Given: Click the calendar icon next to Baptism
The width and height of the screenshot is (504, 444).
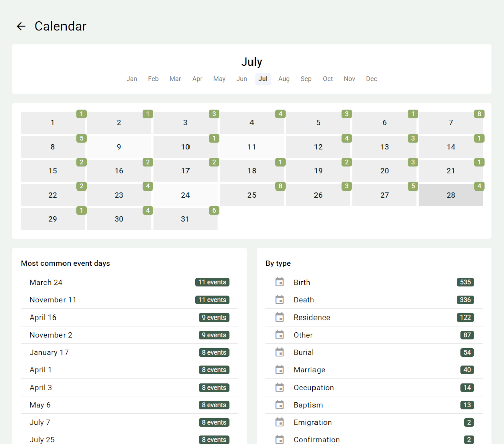Looking at the screenshot, I should point(280,405).
